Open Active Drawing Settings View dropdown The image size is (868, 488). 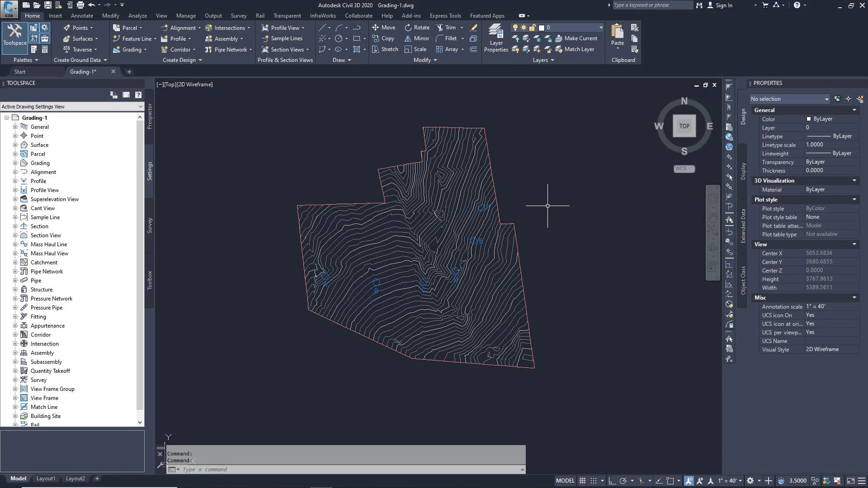pos(140,107)
